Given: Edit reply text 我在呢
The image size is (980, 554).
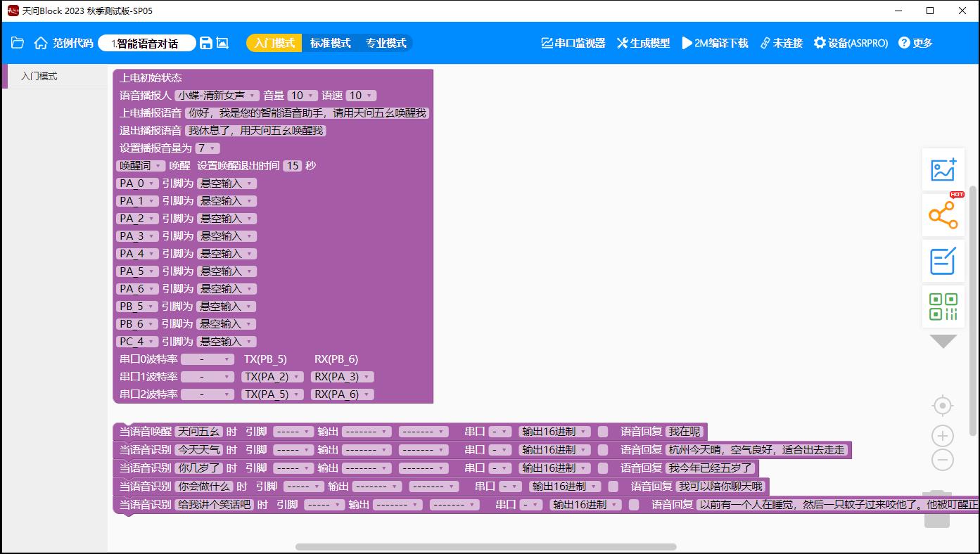Looking at the screenshot, I should tap(684, 431).
